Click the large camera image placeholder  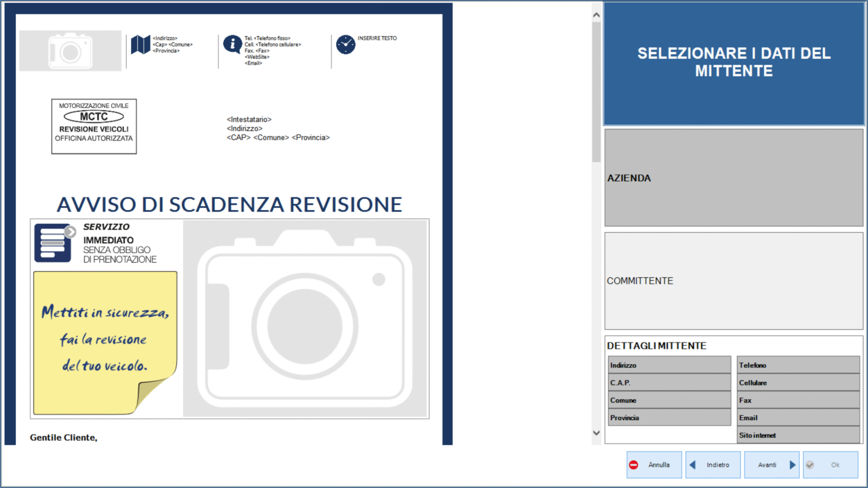click(305, 319)
